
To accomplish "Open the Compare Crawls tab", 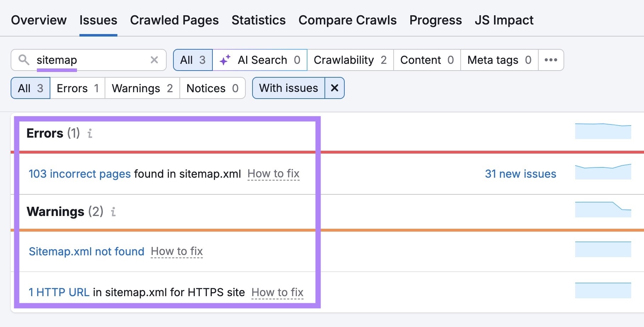I will [x=348, y=20].
